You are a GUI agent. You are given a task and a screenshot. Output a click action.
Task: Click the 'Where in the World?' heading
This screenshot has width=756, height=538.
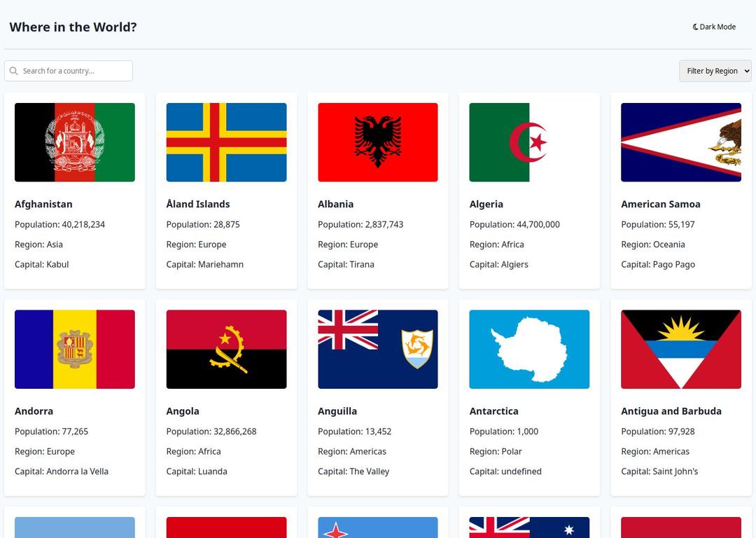tap(73, 27)
